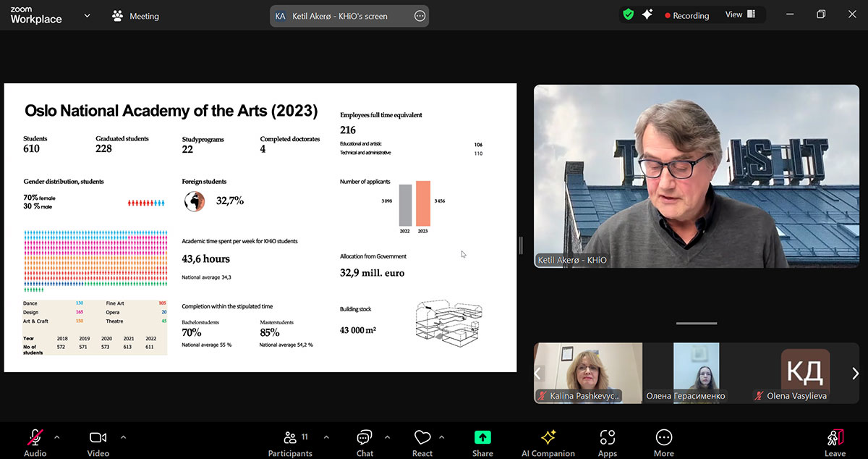Toggle the camera with the Video button
This screenshot has width=868, height=459.
98,442
